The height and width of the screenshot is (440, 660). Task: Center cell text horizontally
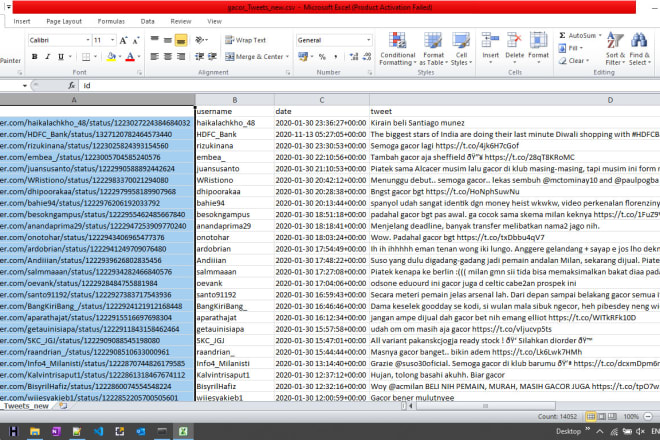pyautogui.click(x=168, y=56)
